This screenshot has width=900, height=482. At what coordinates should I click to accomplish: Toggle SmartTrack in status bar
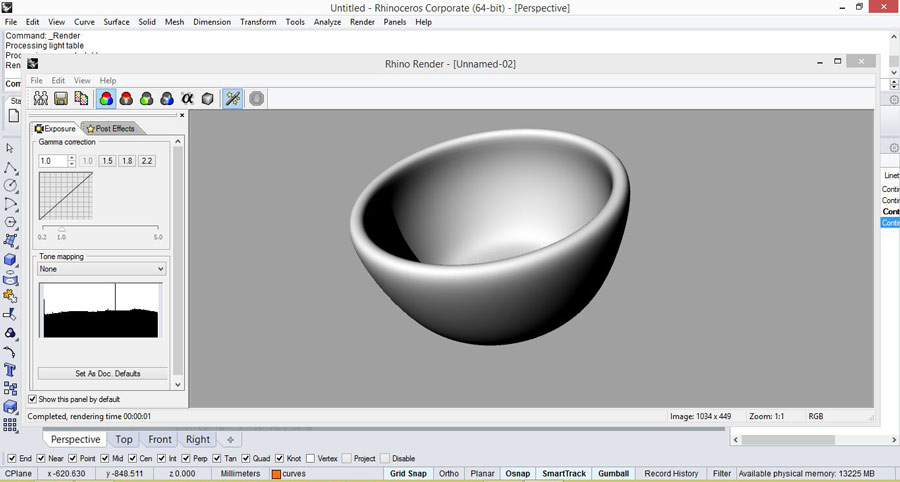click(564, 474)
